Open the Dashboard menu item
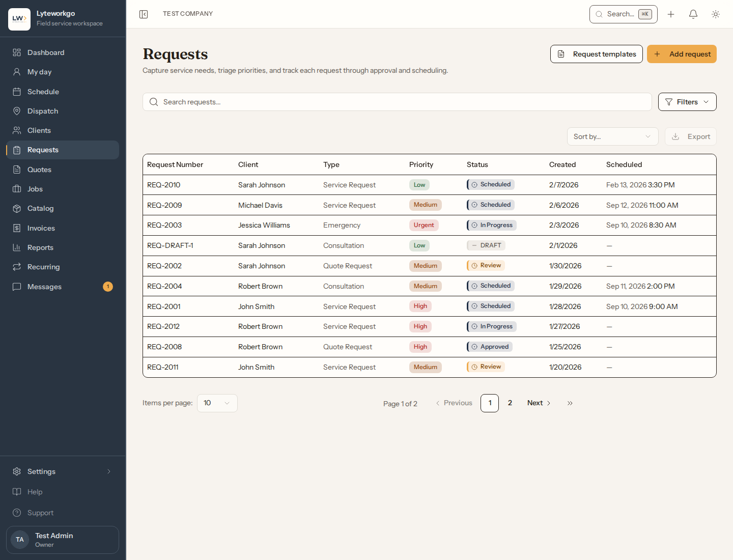The image size is (733, 560). click(x=63, y=52)
